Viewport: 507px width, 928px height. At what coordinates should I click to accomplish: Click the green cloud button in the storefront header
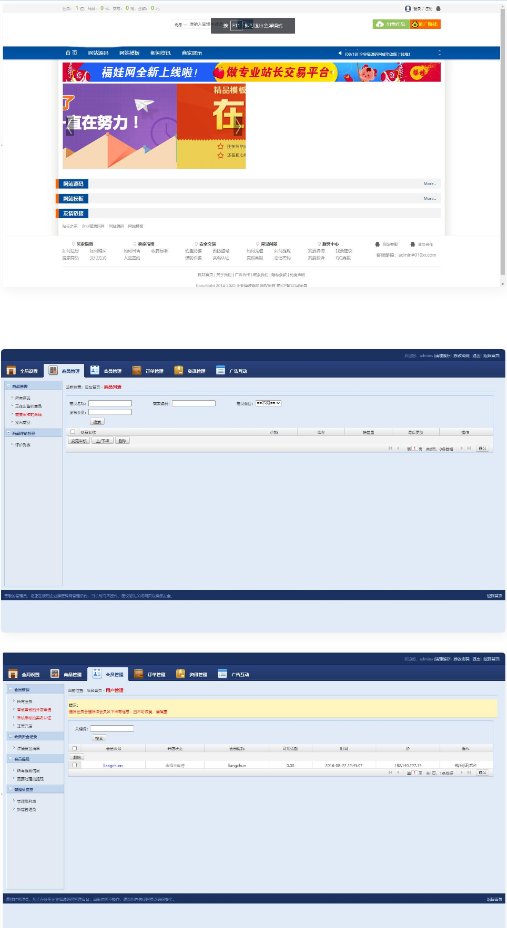tap(391, 24)
